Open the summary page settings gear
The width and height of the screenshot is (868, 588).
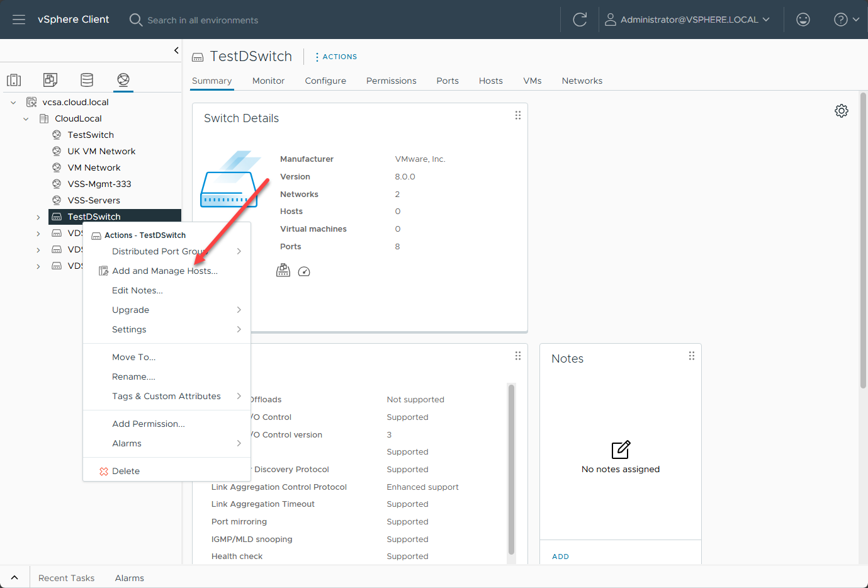(842, 111)
